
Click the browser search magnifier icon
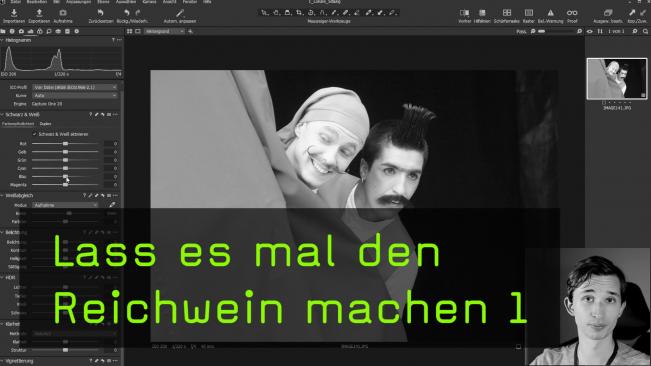click(x=645, y=31)
